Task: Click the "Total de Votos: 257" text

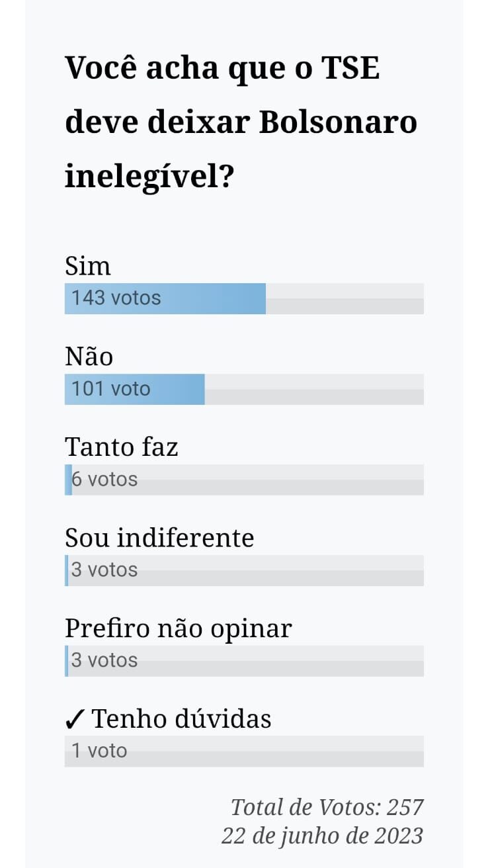Action: point(327,807)
